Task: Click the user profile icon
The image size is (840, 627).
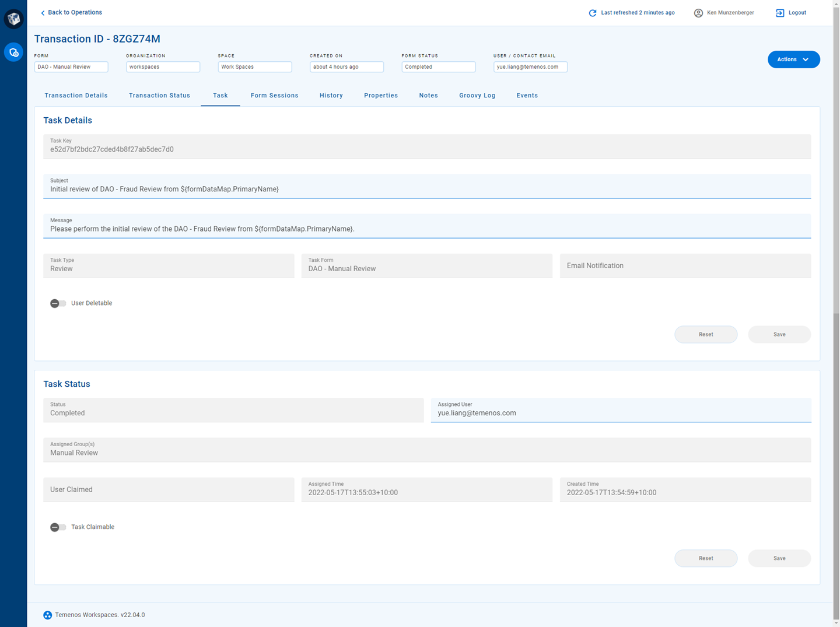Action: click(698, 13)
